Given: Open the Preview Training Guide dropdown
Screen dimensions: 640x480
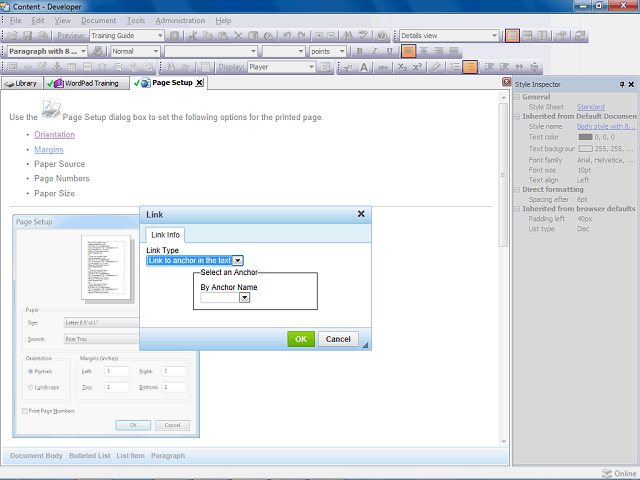Looking at the screenshot, I should pyautogui.click(x=160, y=36).
